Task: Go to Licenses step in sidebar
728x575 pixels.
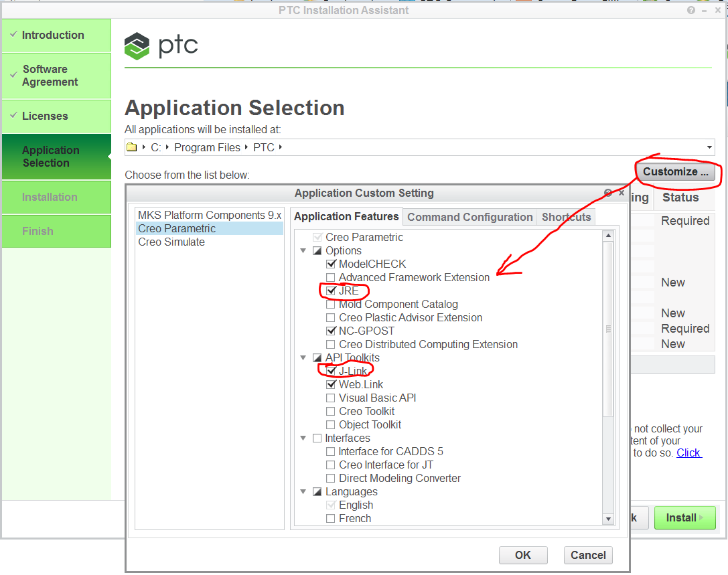Action: coord(56,116)
